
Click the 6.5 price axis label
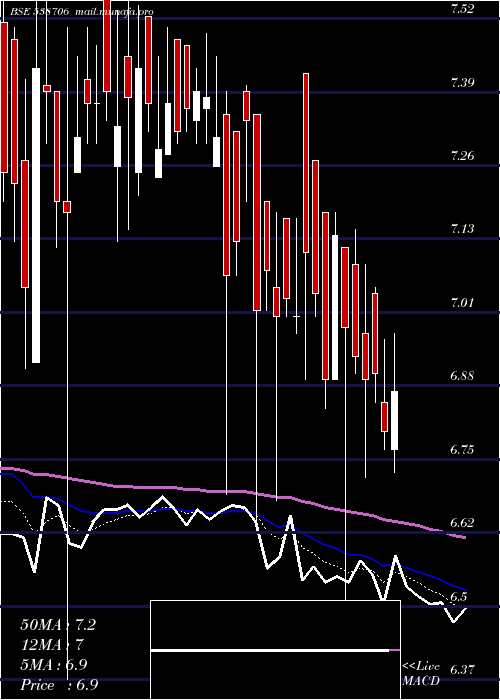point(458,596)
